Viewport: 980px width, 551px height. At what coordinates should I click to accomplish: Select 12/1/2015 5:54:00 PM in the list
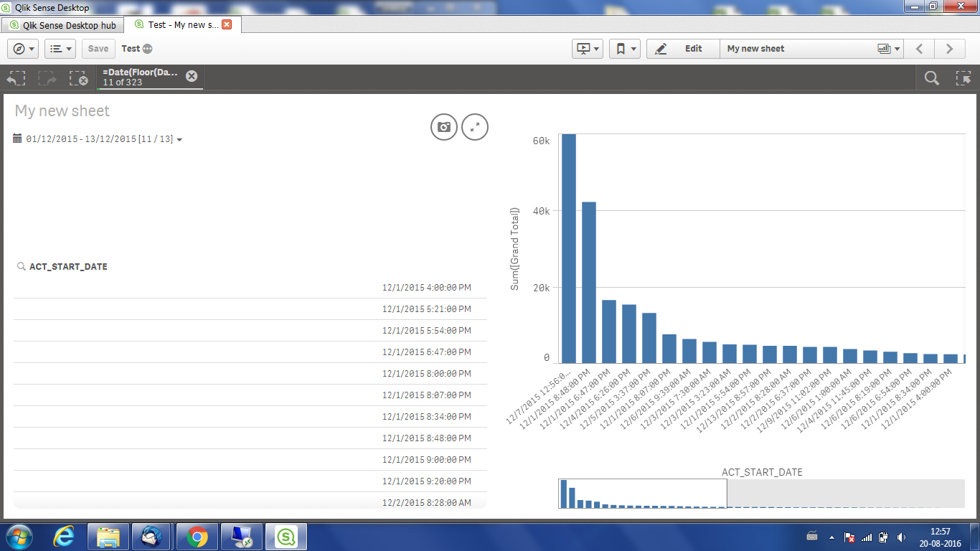pos(250,331)
